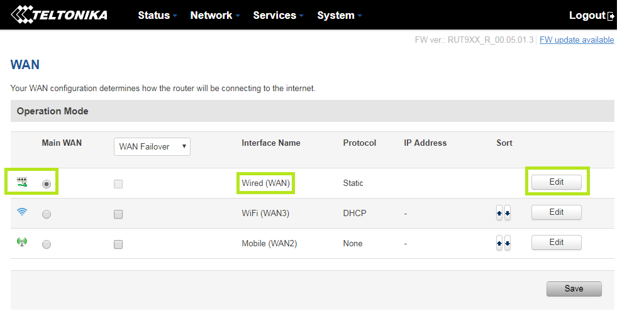Save the WAN configuration

pyautogui.click(x=574, y=288)
